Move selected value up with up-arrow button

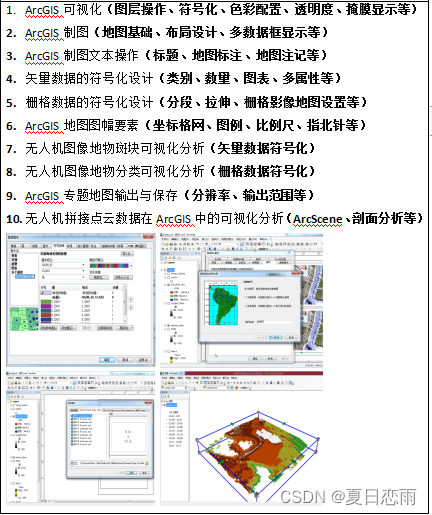tap(131, 300)
